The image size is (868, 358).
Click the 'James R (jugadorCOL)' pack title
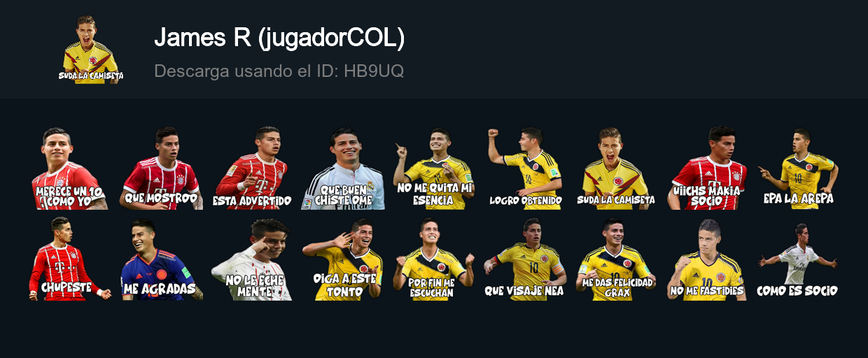279,38
